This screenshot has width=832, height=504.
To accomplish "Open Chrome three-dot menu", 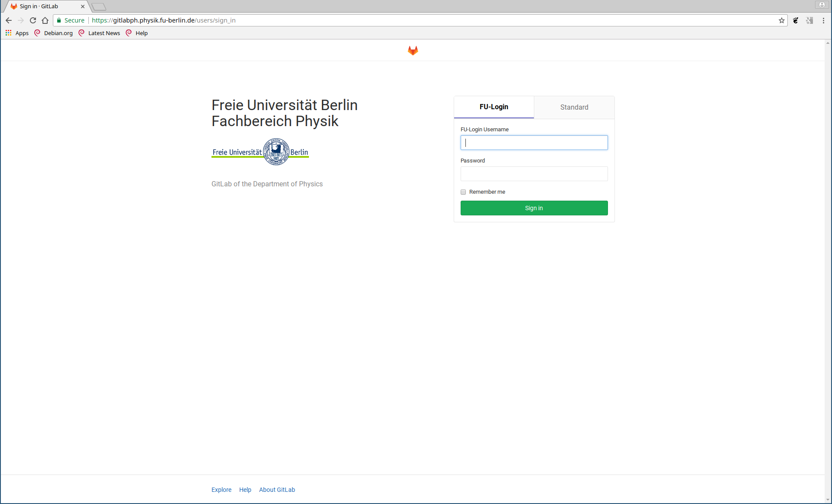I will [x=823, y=20].
